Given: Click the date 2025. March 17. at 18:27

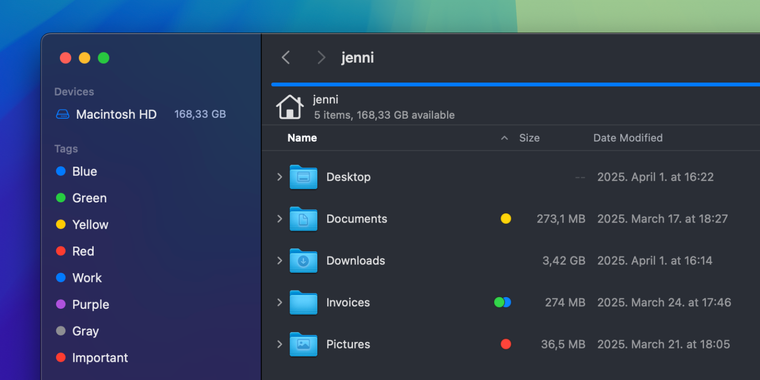Looking at the screenshot, I should 663,219.
